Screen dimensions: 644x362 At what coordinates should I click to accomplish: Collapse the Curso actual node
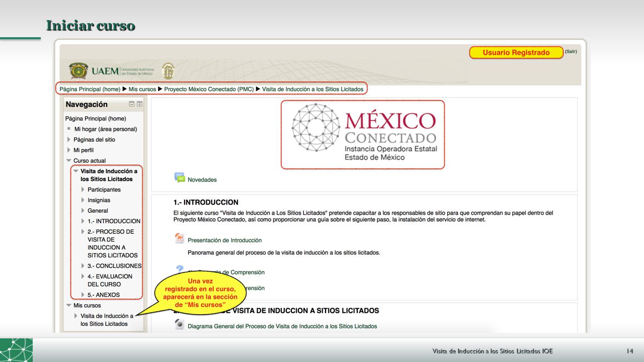click(x=69, y=161)
